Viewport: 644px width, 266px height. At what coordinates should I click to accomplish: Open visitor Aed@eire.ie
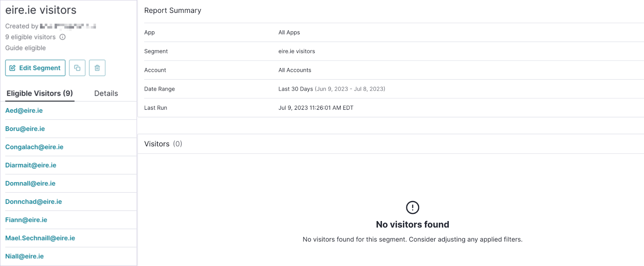coord(24,111)
